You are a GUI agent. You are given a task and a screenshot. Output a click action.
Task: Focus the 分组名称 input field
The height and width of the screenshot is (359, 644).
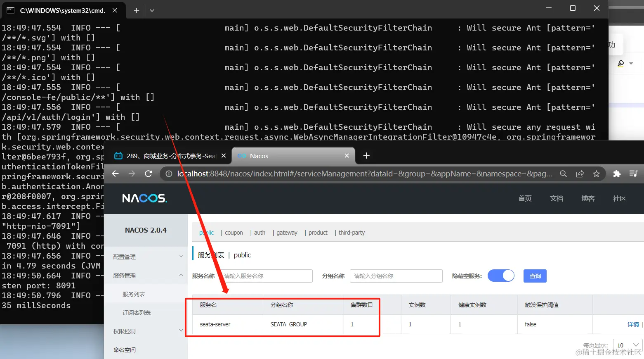[x=396, y=276]
